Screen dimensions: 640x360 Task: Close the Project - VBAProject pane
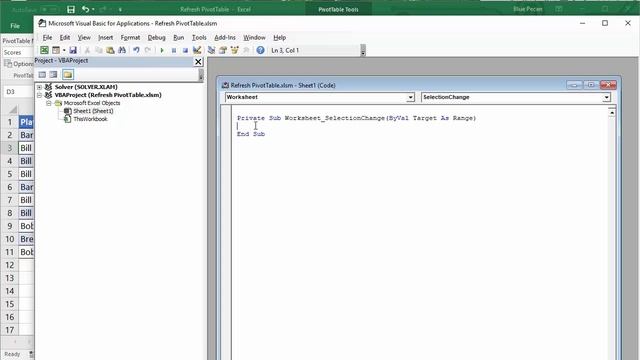coord(198,62)
